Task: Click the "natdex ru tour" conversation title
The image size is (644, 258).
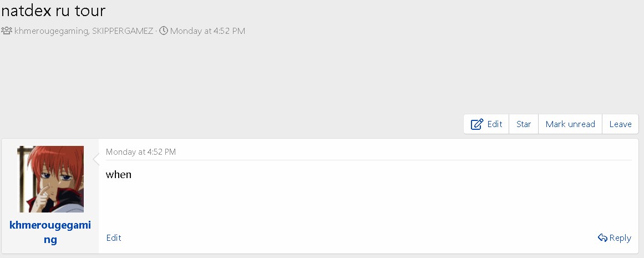Action: point(53,11)
